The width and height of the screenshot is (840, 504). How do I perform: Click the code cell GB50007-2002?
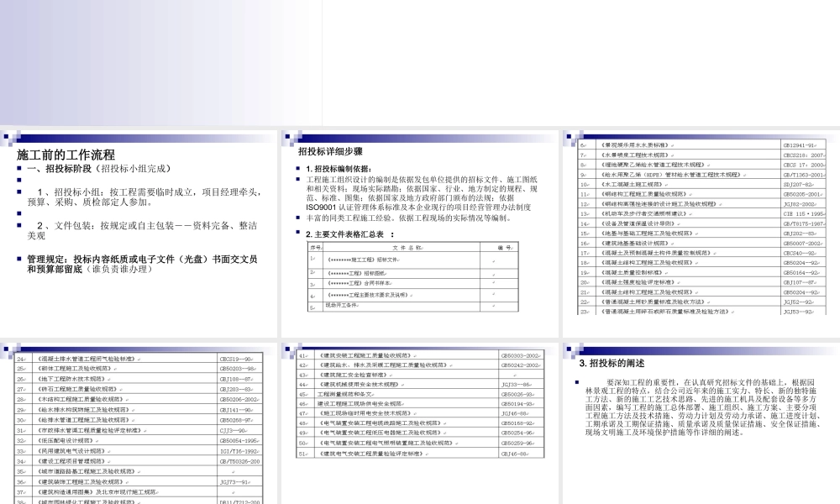click(802, 243)
